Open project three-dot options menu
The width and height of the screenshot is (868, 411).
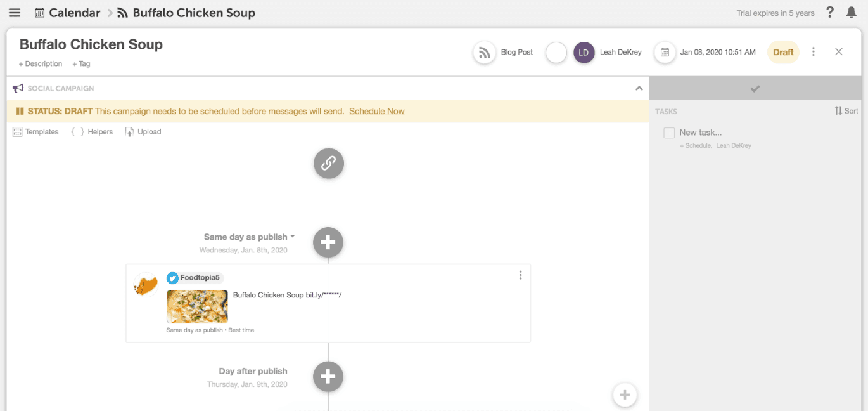[814, 52]
